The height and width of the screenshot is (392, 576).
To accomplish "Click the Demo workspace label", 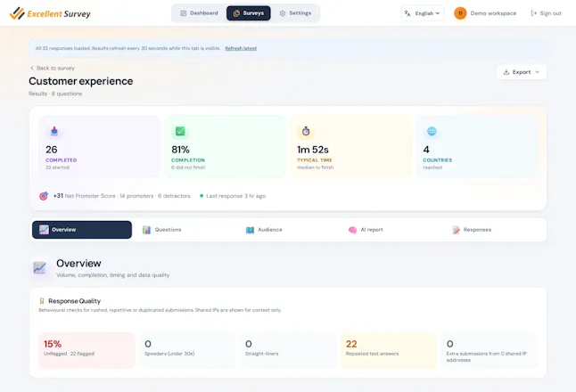I will [x=493, y=13].
